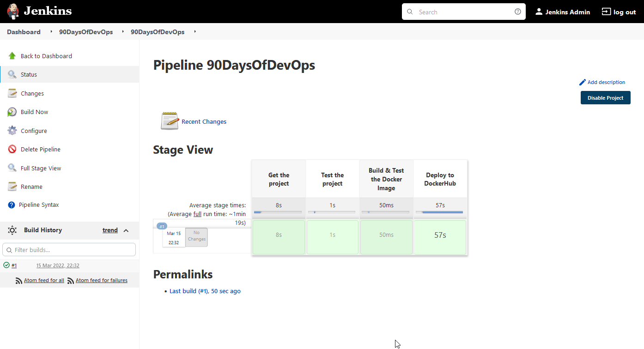The image size is (644, 349).
Task: Expand the last 90DaysOfDevOps breadcrumb arrow
Action: click(195, 32)
